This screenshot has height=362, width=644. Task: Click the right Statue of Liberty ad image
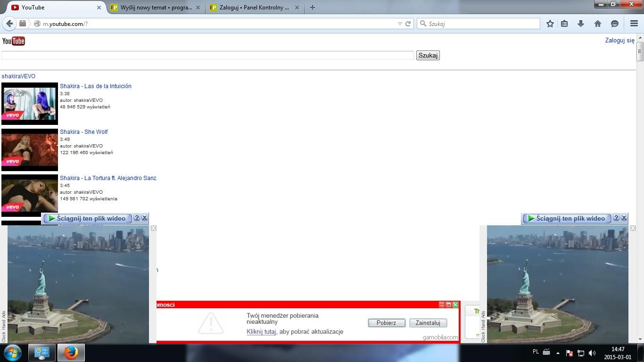(x=558, y=284)
